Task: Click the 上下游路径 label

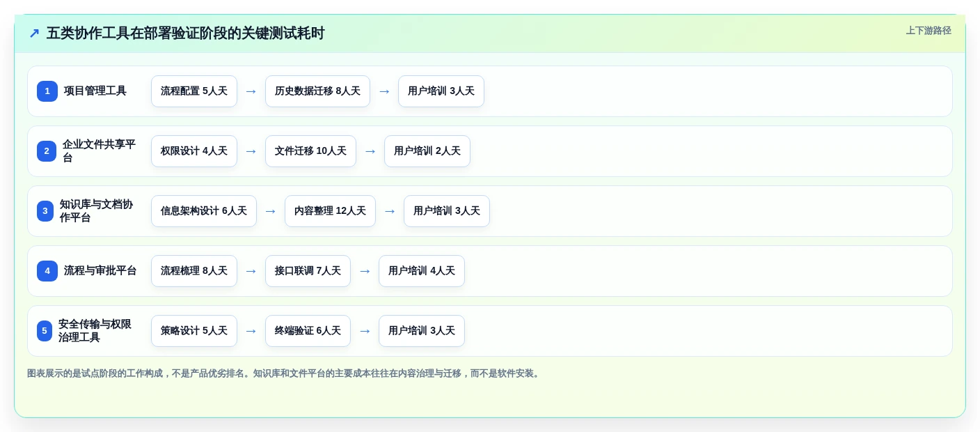Action: coord(928,31)
